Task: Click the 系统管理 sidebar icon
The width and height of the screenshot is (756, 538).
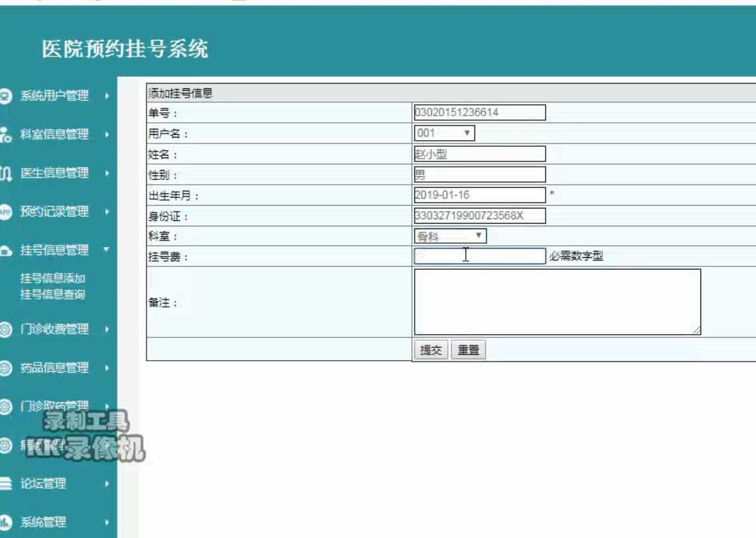Action: tap(5, 522)
